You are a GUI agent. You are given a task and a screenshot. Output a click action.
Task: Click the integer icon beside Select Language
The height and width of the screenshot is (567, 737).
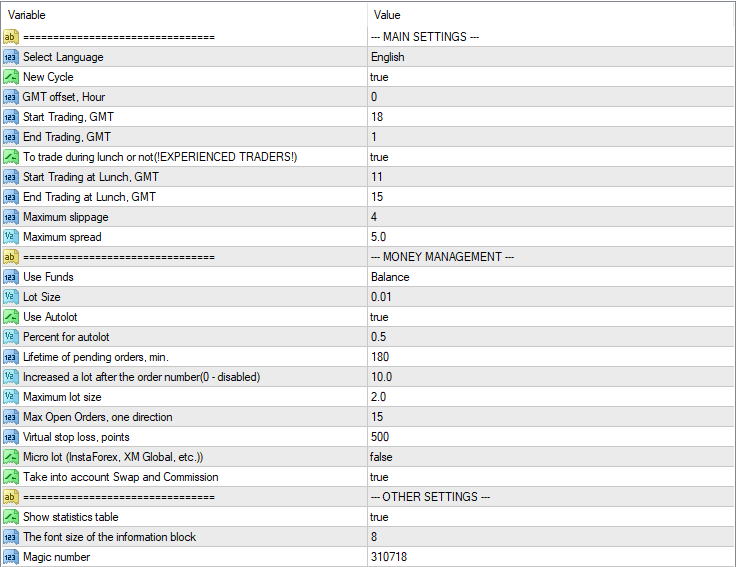click(x=10, y=57)
